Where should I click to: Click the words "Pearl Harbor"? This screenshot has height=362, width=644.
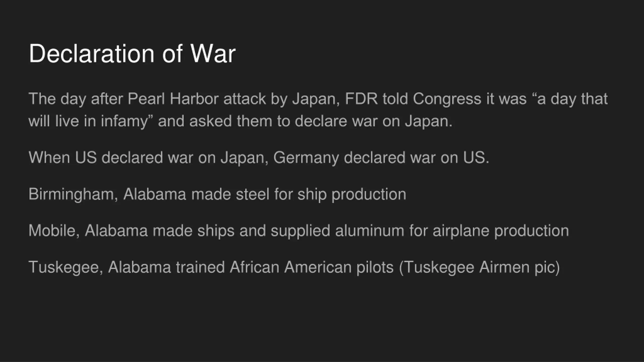(x=173, y=99)
